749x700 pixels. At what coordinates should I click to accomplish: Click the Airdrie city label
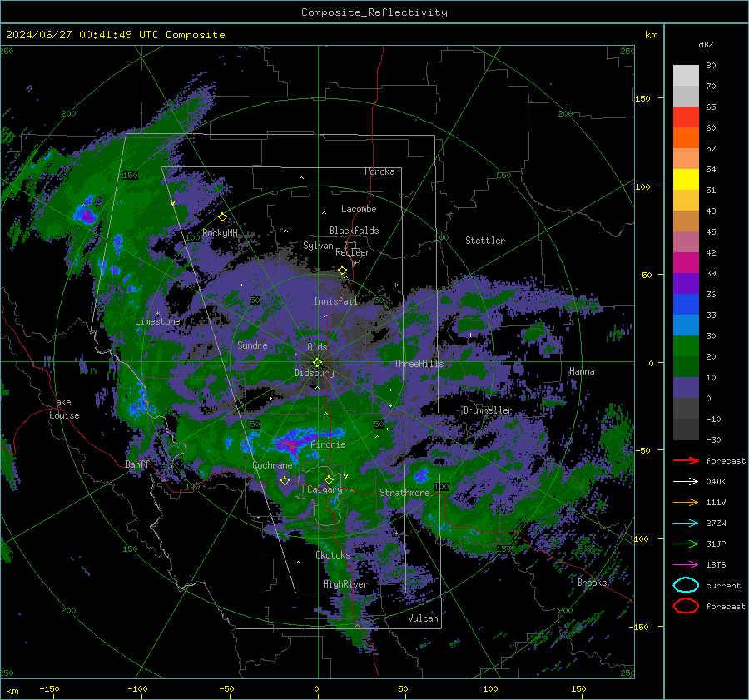328,444
